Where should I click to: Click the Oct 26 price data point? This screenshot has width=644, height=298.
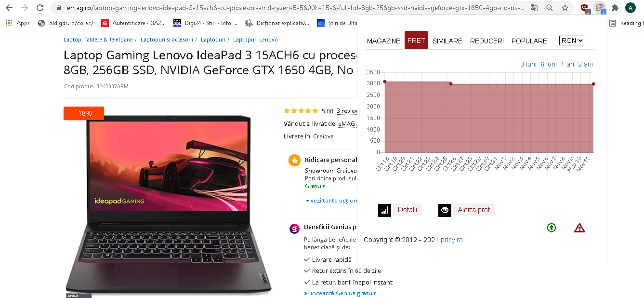point(451,84)
